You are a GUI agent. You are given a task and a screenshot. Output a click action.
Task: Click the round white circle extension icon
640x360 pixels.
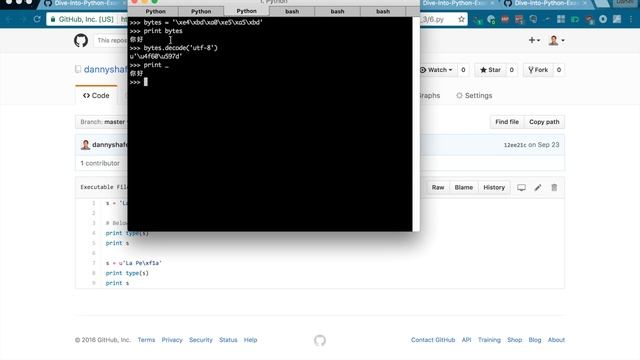(x=603, y=19)
